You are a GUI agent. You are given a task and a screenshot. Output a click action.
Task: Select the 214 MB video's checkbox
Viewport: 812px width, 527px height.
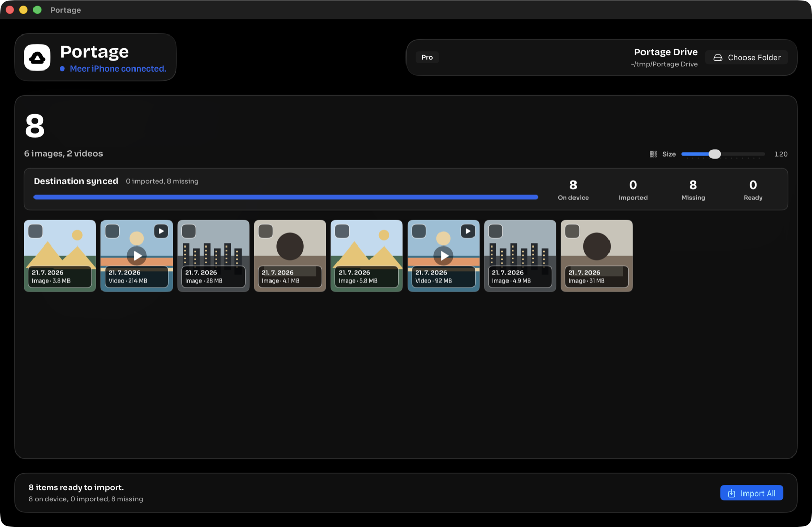pyautogui.click(x=112, y=231)
